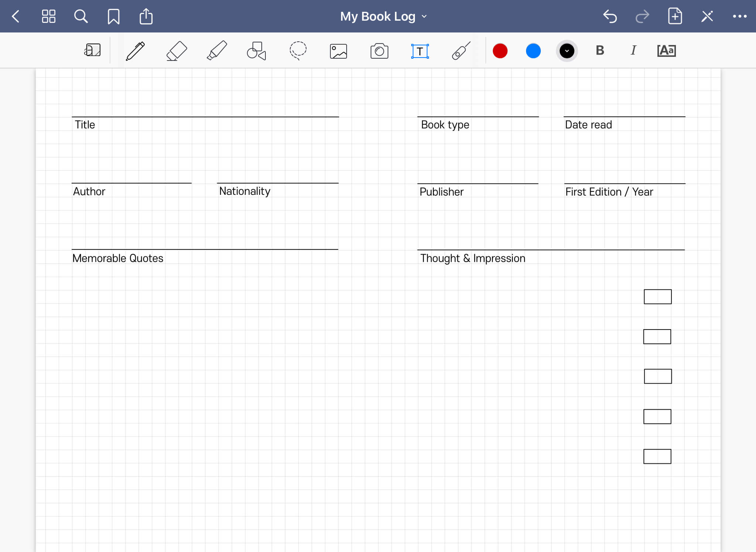This screenshot has height=552, width=756.
Task: Choose the red color swatch
Action: (500, 51)
